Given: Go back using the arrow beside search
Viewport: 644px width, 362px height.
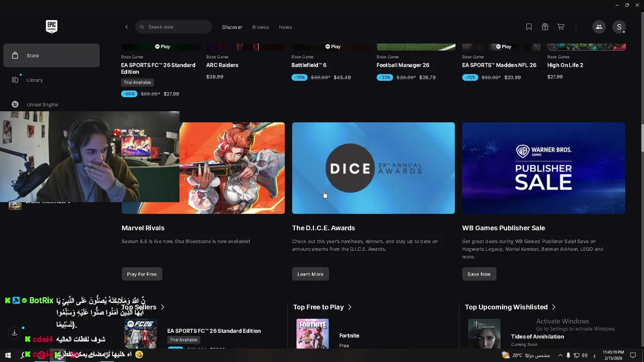Looking at the screenshot, I should pyautogui.click(x=126, y=27).
